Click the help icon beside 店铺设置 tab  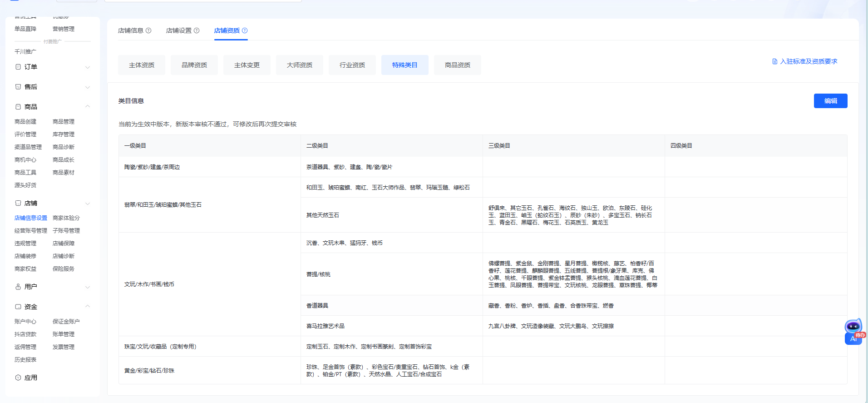coord(197,30)
